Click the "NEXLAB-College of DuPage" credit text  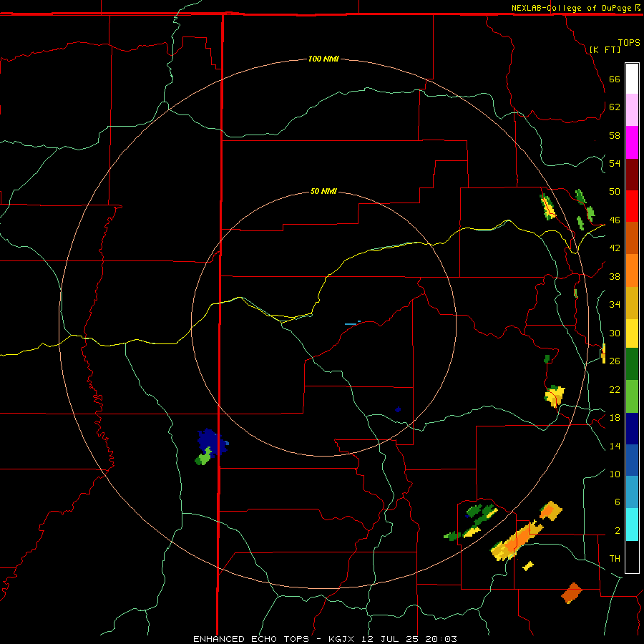(x=571, y=8)
